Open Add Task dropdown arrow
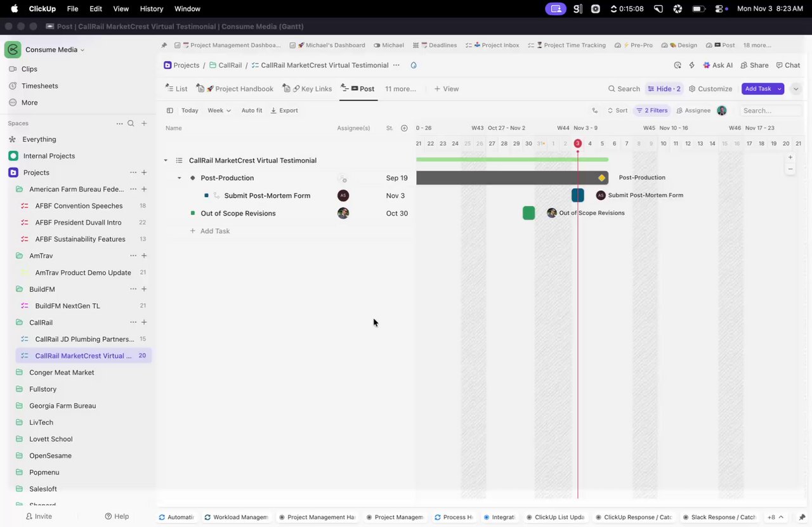The width and height of the screenshot is (812, 527). point(779,89)
